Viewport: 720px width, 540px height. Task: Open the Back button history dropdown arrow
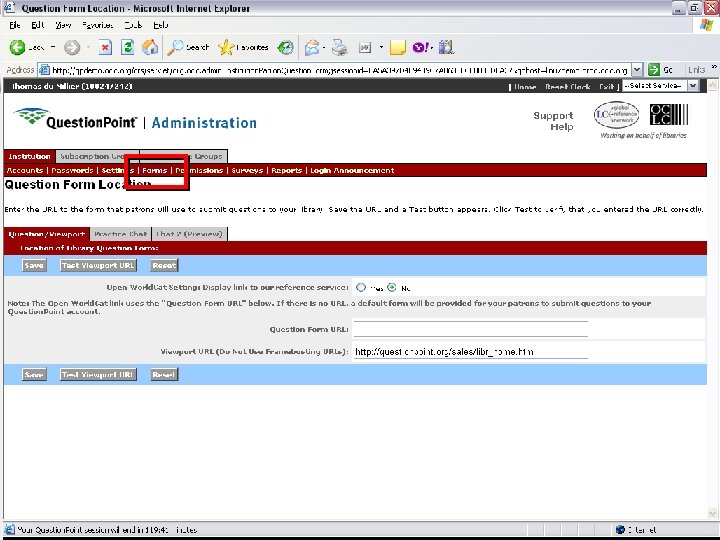(53, 47)
